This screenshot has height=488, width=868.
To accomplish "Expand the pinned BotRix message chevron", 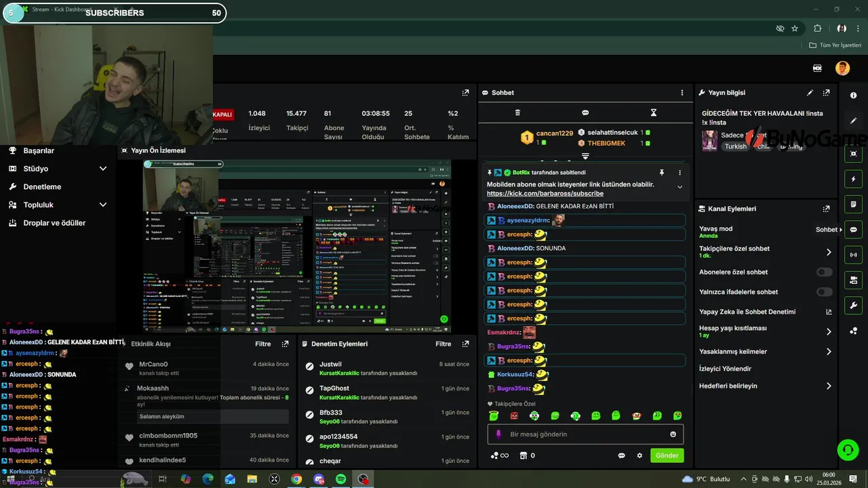I will tap(679, 188).
